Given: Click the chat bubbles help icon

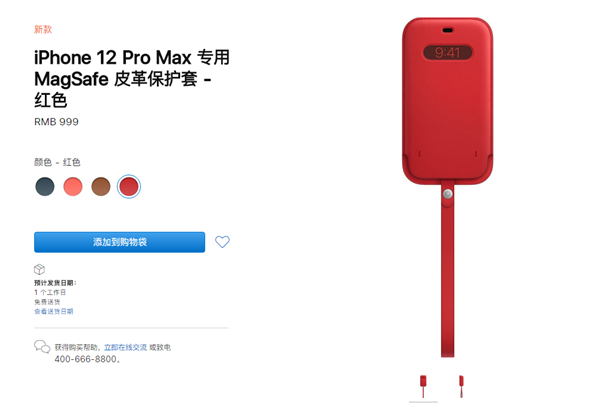Looking at the screenshot, I should (x=42, y=347).
